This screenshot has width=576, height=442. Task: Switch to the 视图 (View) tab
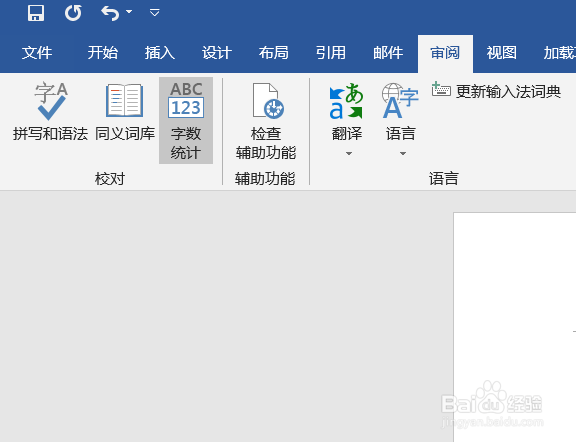[502, 53]
